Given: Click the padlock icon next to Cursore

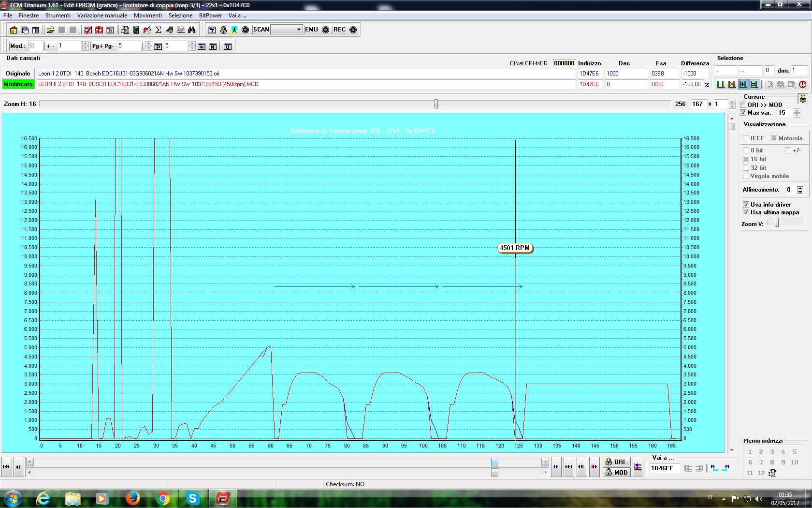Looking at the screenshot, I should (802, 99).
